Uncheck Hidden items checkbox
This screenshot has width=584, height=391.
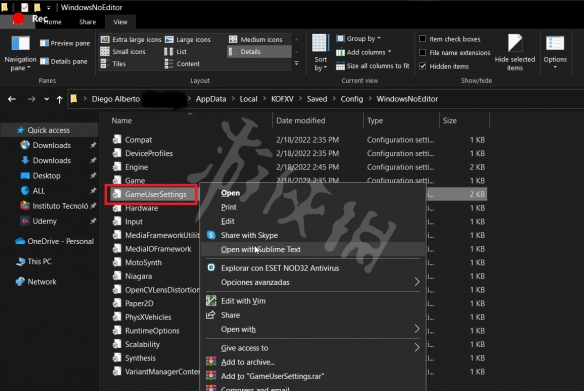click(x=423, y=66)
